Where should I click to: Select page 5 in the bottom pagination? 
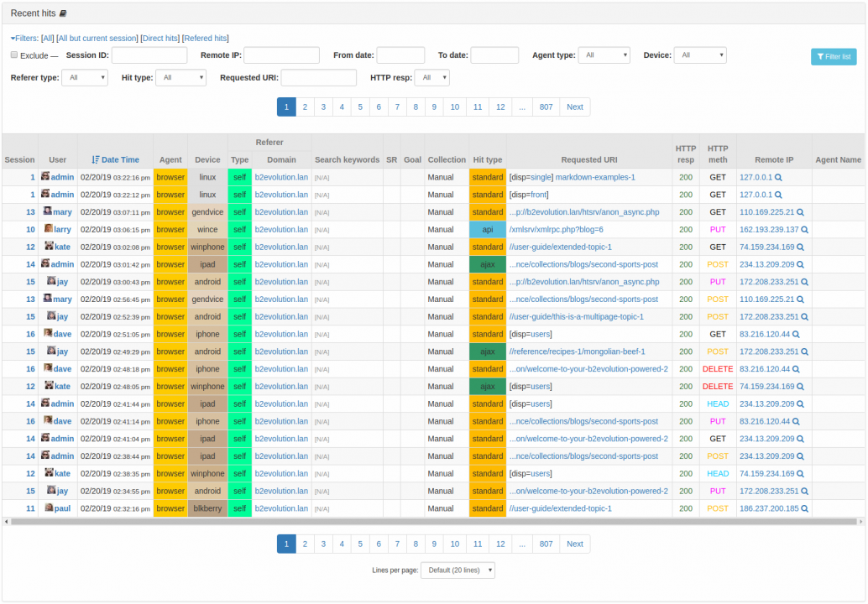[360, 544]
